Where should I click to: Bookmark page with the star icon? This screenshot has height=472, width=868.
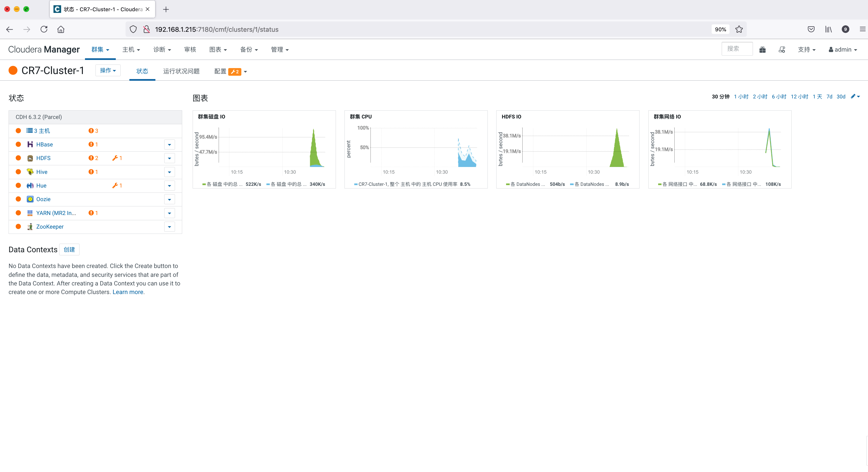click(x=739, y=29)
